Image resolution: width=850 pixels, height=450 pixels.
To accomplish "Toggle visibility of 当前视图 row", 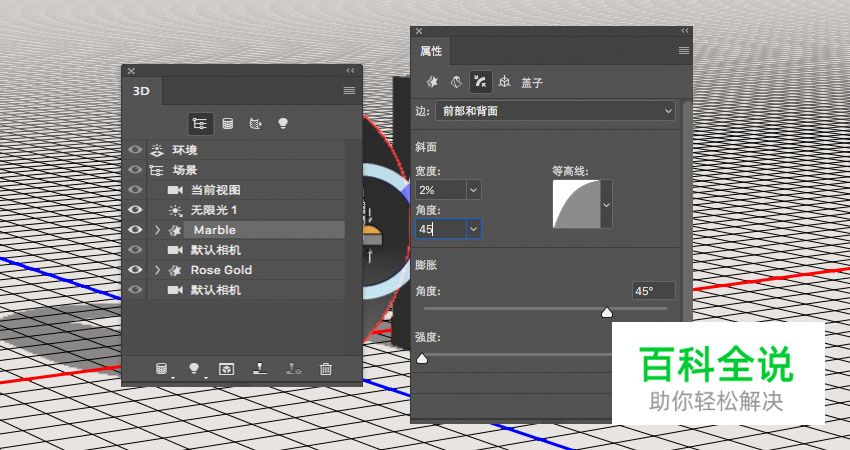I will coord(135,190).
